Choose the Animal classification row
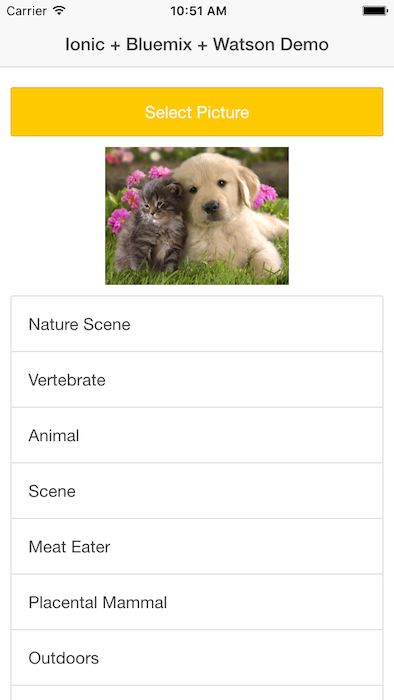The height and width of the screenshot is (700, 394). [x=197, y=435]
